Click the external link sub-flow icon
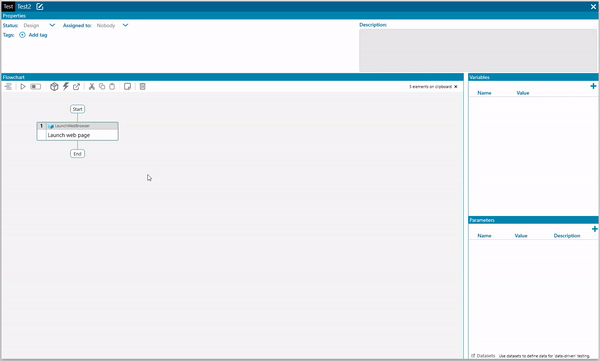The width and height of the screenshot is (600, 361). [x=77, y=87]
